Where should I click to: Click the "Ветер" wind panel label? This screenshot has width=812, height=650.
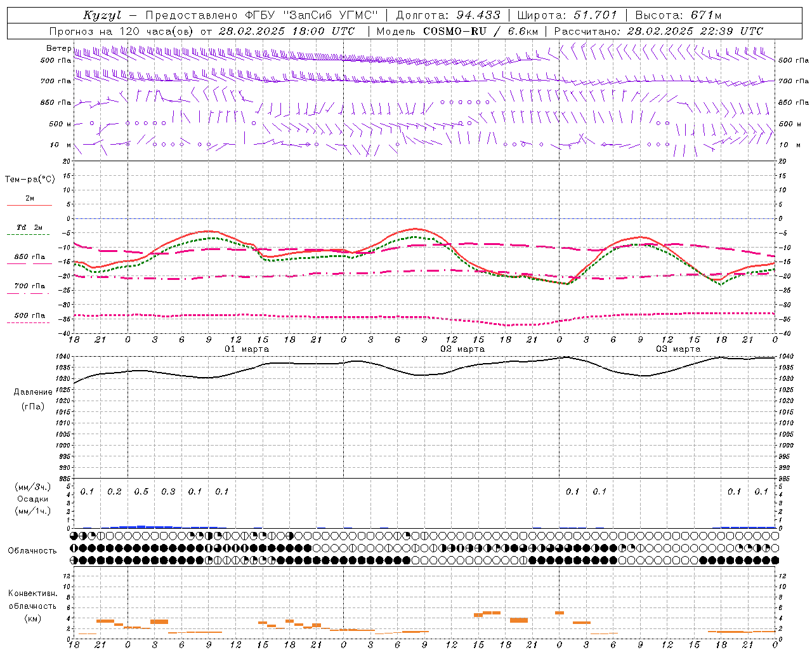pos(58,48)
